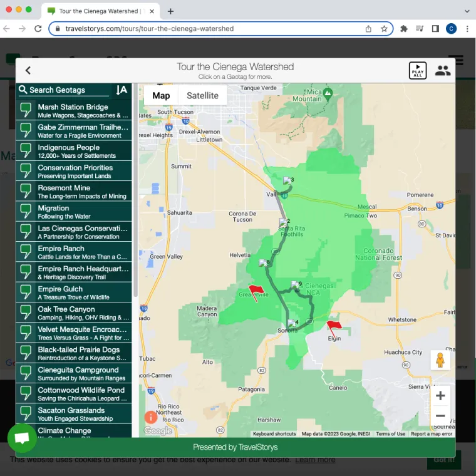Toggle browser side panel icon
The image size is (476, 476).
[435, 29]
